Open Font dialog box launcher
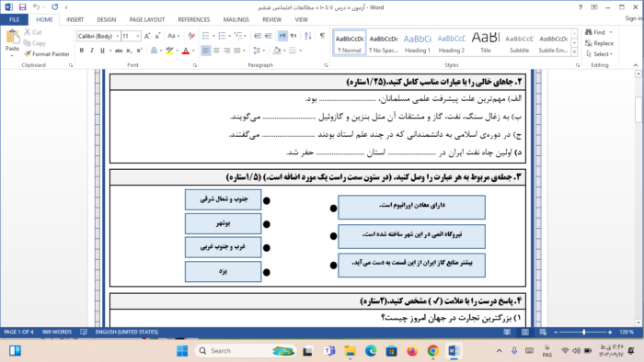Screen dimensions: 644x362 click(195, 65)
